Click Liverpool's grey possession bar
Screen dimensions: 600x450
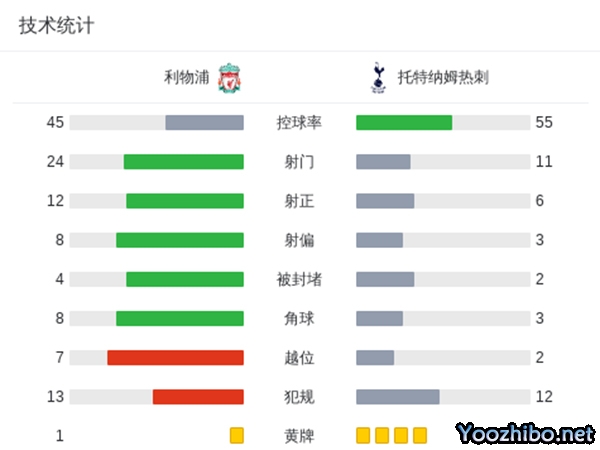204,122
